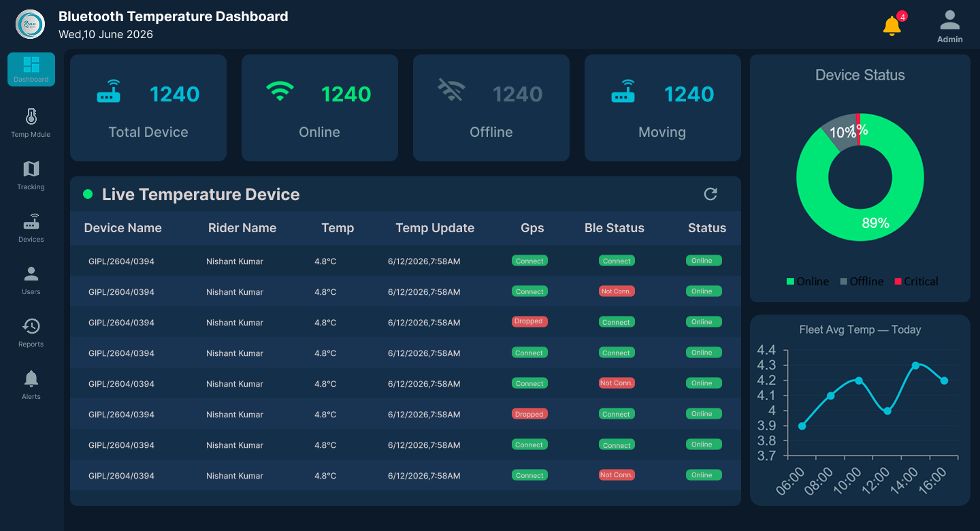Image resolution: width=980 pixels, height=531 pixels.
Task: Refresh the Live Temperature Device table
Action: 710,194
